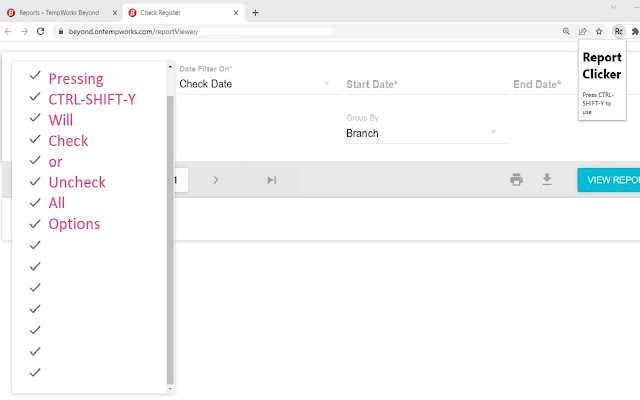Image resolution: width=640 pixels, height=400 pixels.
Task: Print the report with the printer icon
Action: coord(516,180)
